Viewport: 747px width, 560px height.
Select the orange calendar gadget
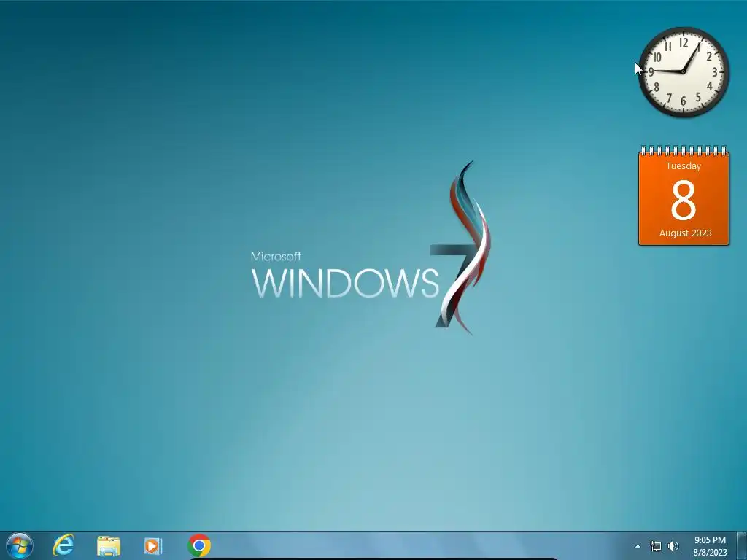[684, 196]
